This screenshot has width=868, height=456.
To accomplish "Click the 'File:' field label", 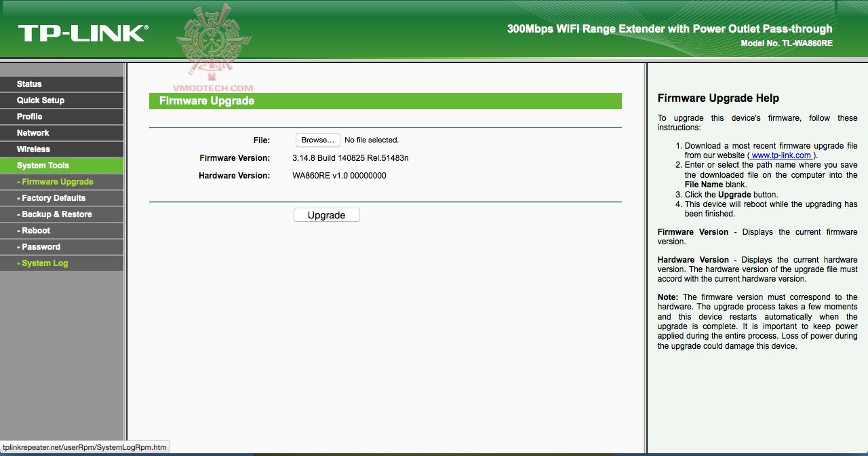I will (x=261, y=140).
